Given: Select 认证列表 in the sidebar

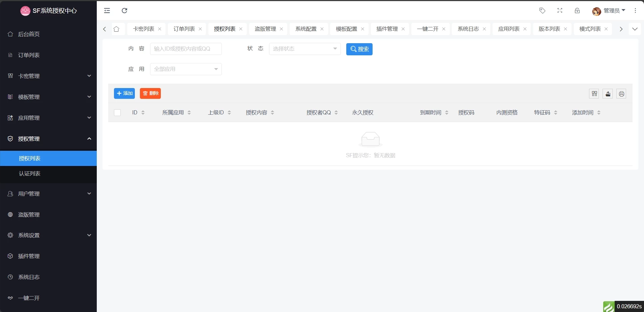Looking at the screenshot, I should coord(30,174).
